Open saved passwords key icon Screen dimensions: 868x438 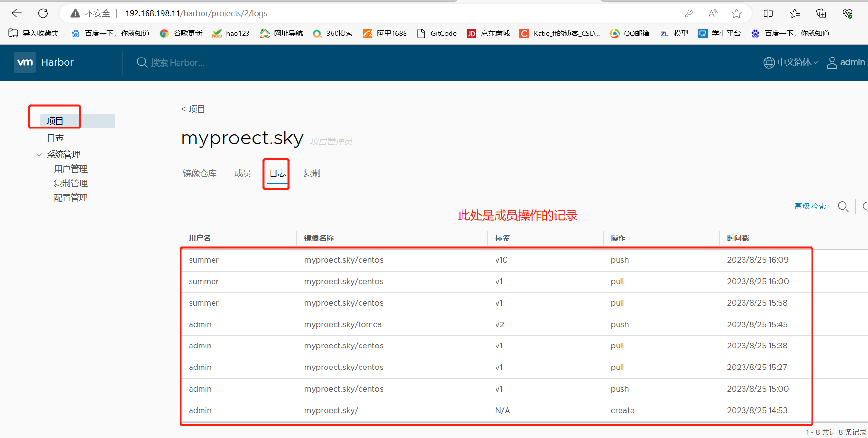point(688,13)
